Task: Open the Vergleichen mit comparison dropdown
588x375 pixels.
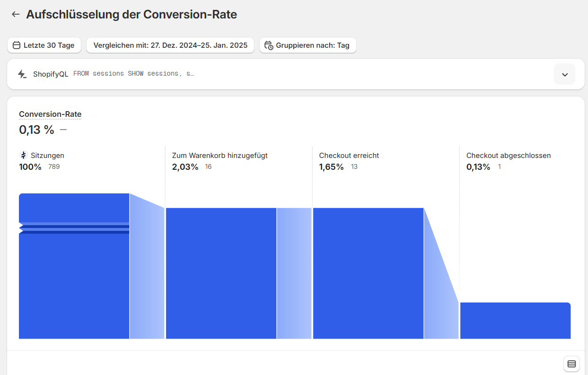Action: [170, 45]
